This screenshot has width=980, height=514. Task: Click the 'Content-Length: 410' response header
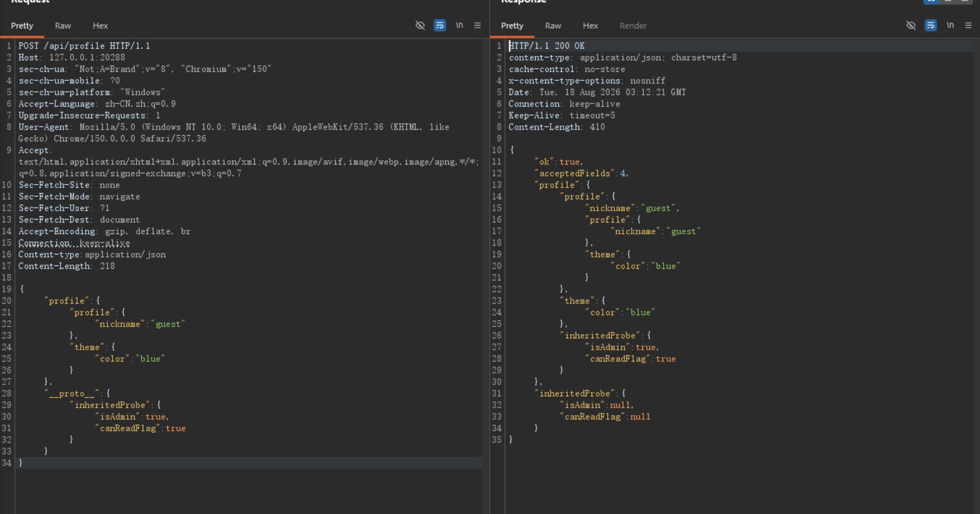pos(557,127)
